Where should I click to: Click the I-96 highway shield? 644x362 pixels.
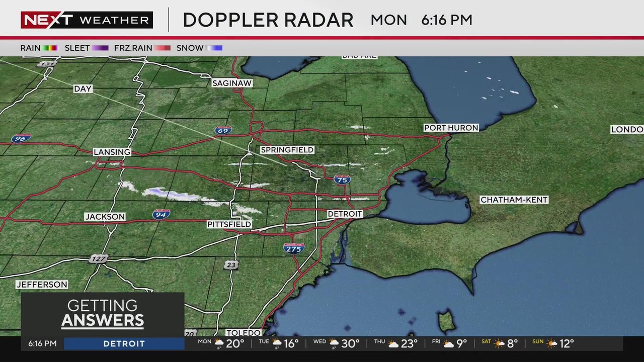[x=22, y=138]
